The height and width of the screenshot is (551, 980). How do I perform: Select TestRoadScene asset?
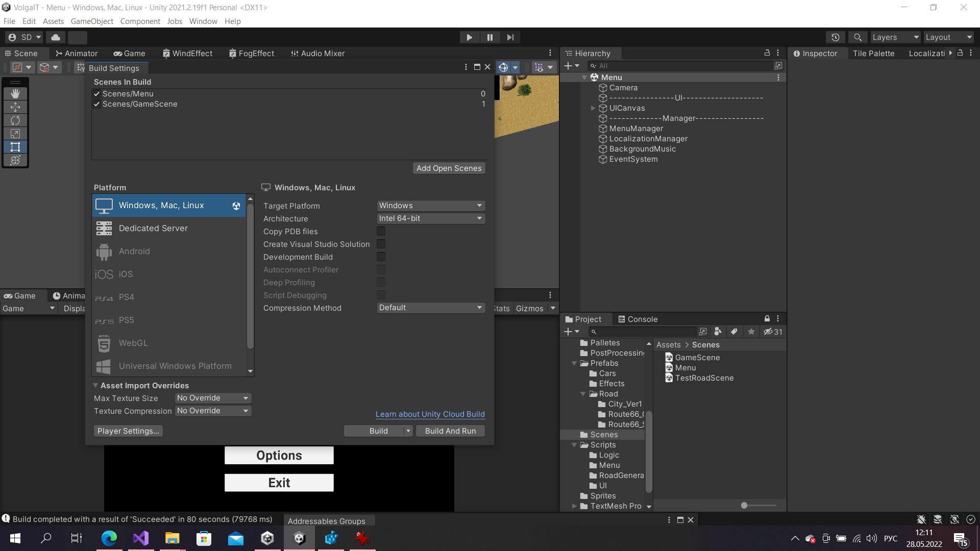[x=699, y=378]
